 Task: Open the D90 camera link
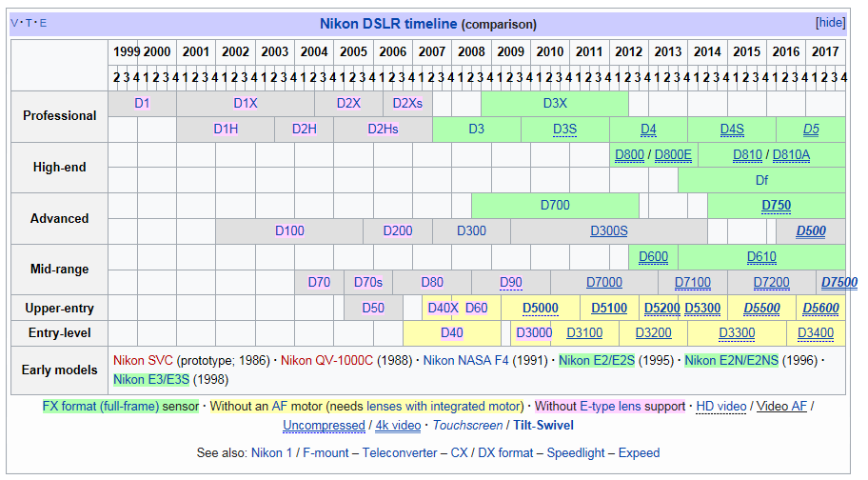(x=510, y=282)
